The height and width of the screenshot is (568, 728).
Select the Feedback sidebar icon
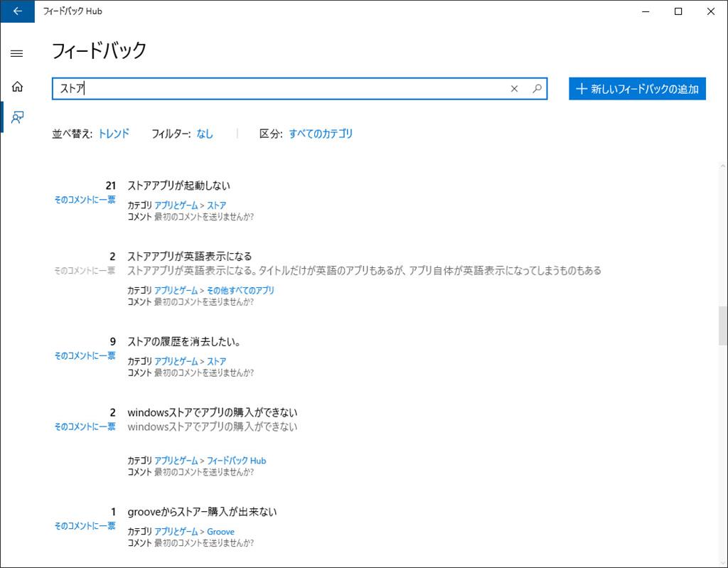[x=17, y=117]
